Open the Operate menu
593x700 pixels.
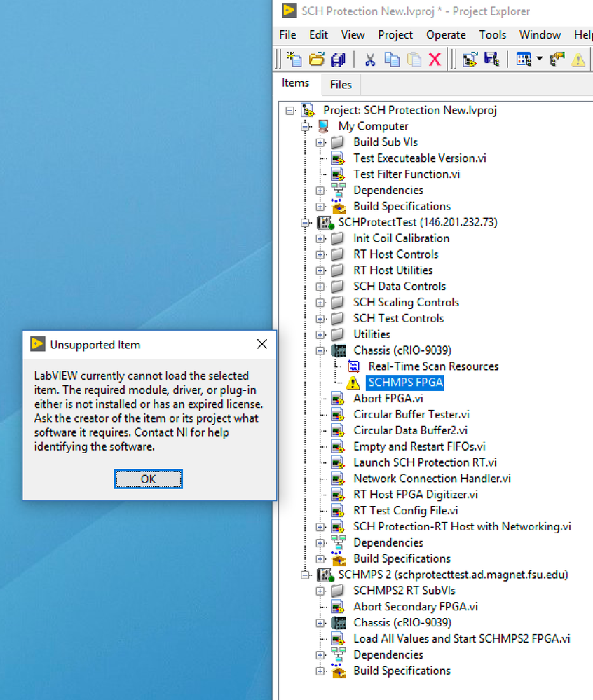446,35
